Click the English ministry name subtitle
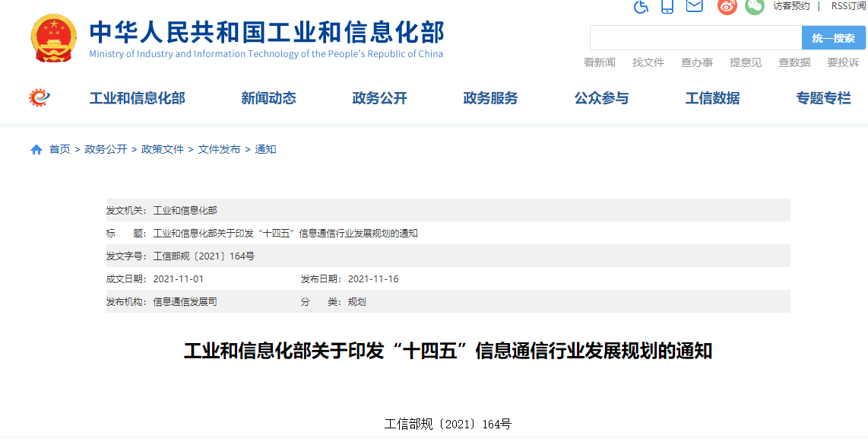 coord(266,54)
